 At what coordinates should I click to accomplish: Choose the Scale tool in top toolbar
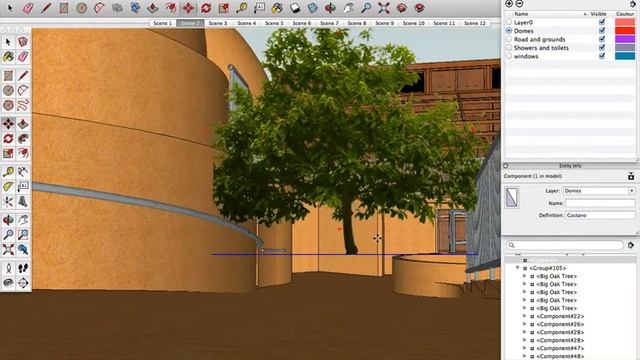click(224, 8)
